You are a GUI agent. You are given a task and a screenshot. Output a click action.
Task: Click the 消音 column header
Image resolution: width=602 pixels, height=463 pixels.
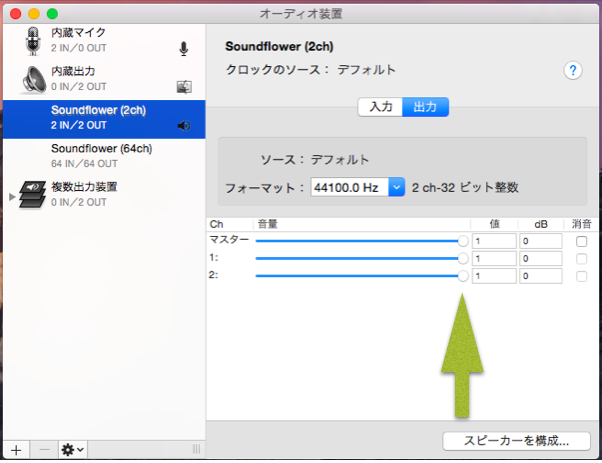[582, 224]
